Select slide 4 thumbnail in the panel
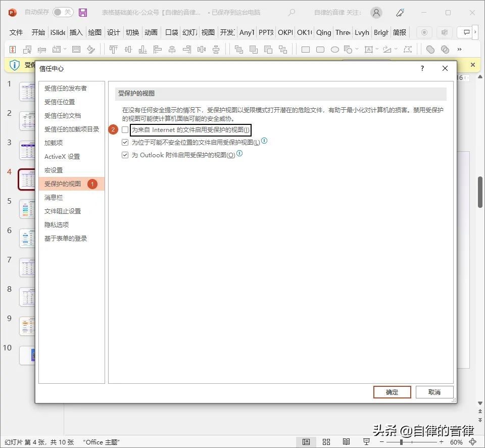Image resolution: width=485 pixels, height=448 pixels. coord(28,179)
